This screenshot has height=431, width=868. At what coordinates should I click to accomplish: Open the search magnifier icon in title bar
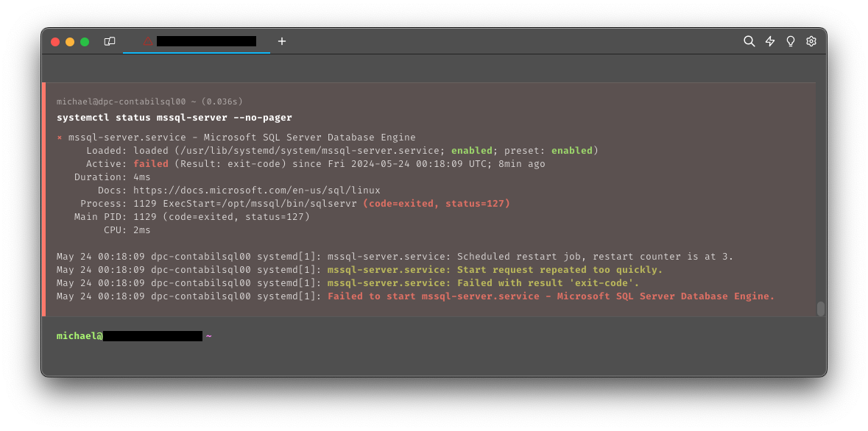point(749,41)
